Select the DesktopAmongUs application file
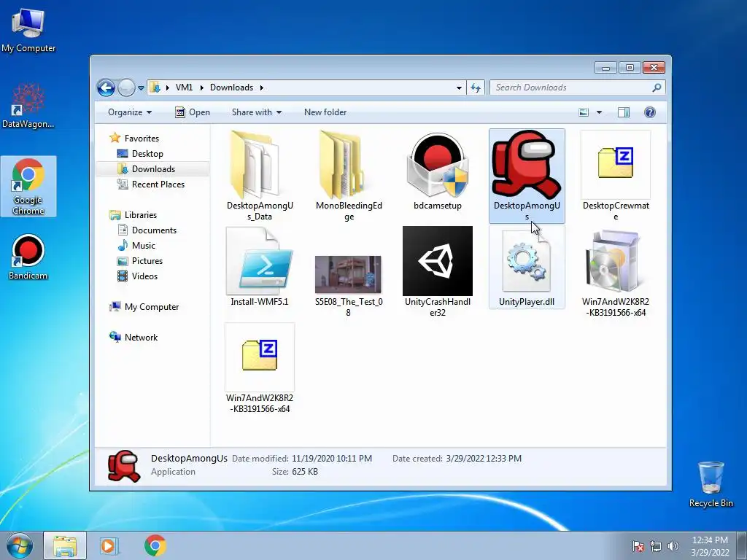Screen dimensions: 747x560 (527, 175)
